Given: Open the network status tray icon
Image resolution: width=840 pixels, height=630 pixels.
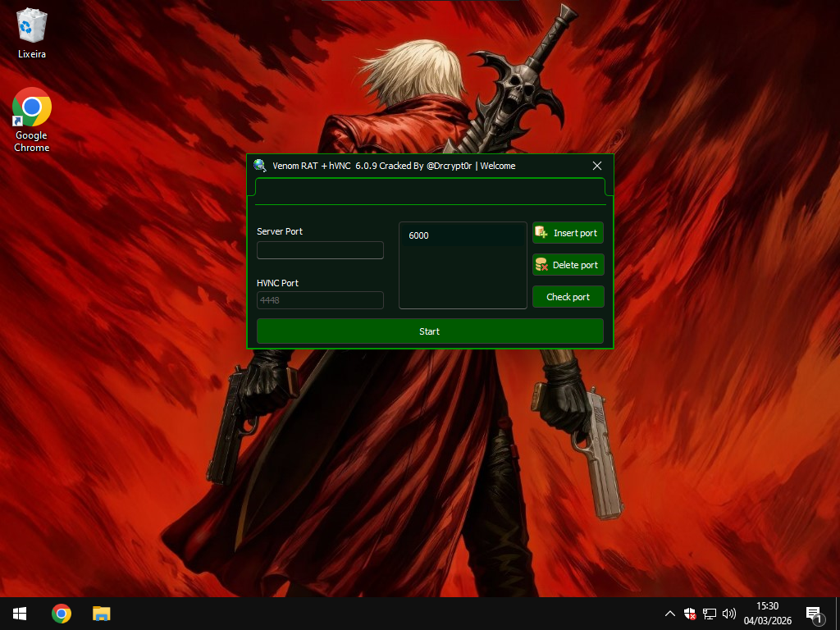Looking at the screenshot, I should tap(710, 614).
